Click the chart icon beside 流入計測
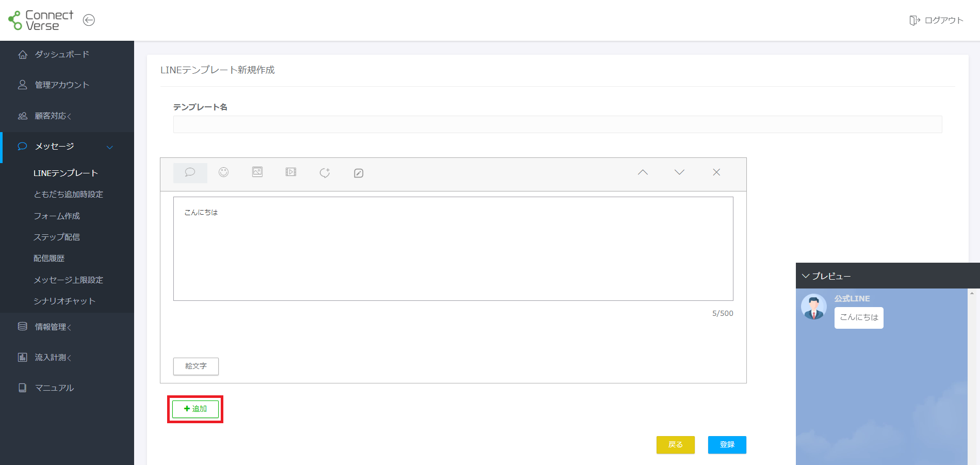This screenshot has height=465, width=980. 23,357
